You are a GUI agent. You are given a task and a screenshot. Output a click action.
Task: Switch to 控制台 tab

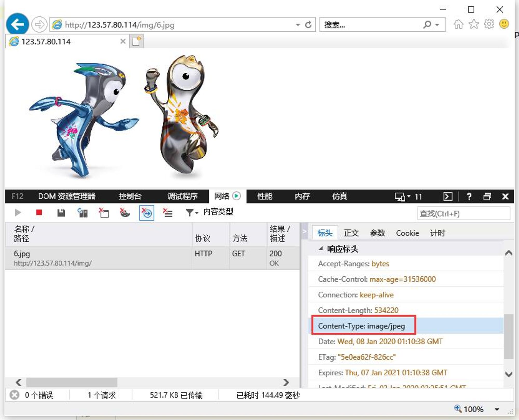(130, 196)
